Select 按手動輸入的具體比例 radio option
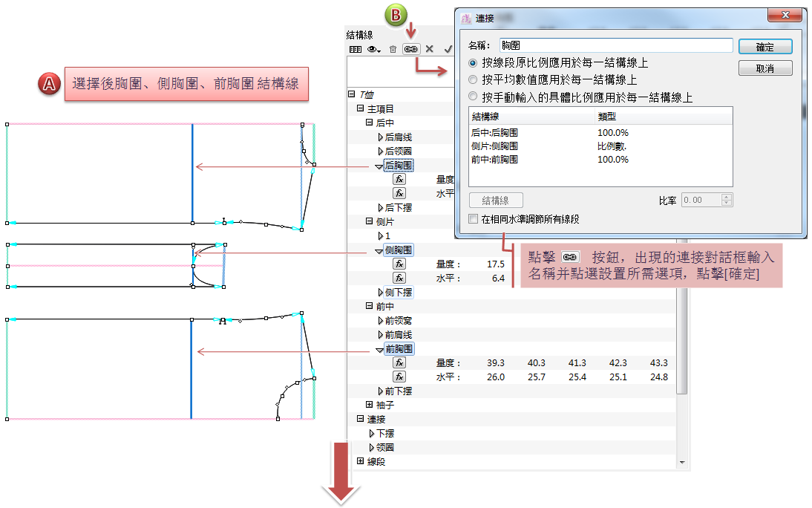Screen dimensions: 812x508 (473, 97)
